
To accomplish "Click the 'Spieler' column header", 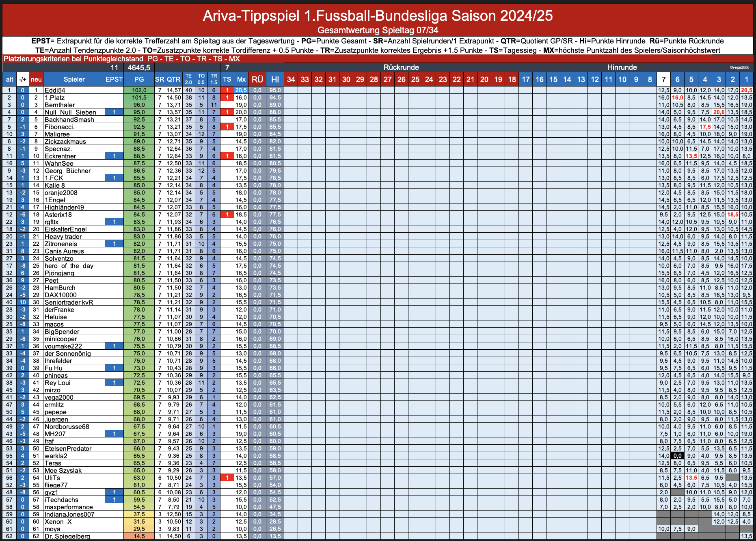I will point(74,79).
